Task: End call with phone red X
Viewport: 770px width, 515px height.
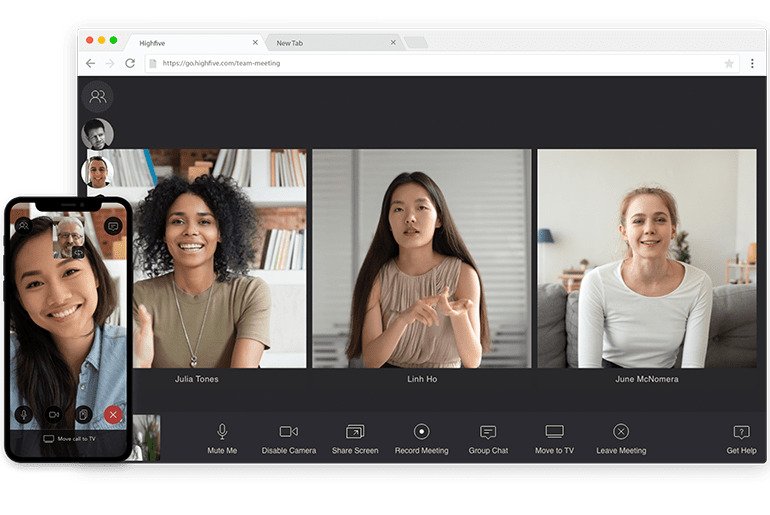Action: [x=113, y=414]
